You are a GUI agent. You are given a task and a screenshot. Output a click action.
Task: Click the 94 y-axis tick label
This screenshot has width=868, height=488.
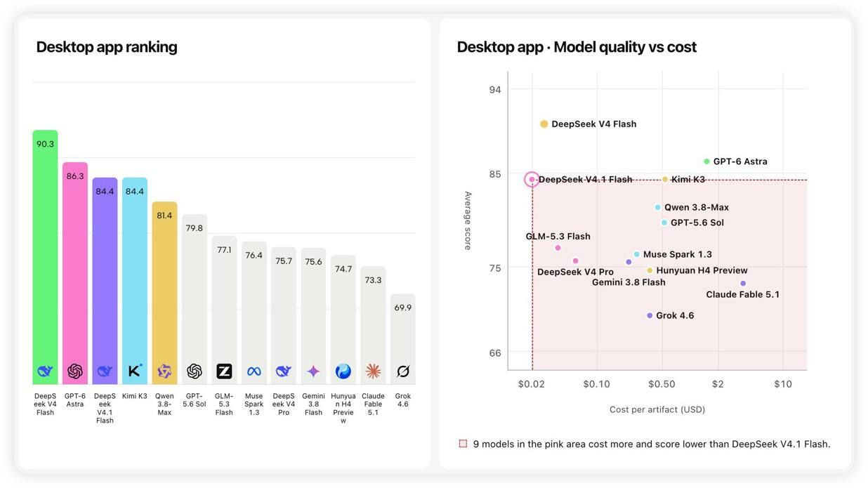coord(495,90)
